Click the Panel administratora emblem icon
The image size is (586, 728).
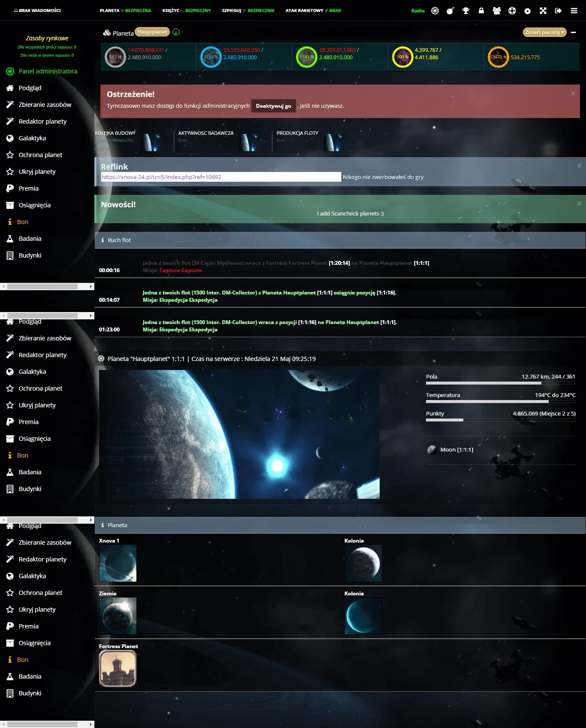tap(10, 71)
